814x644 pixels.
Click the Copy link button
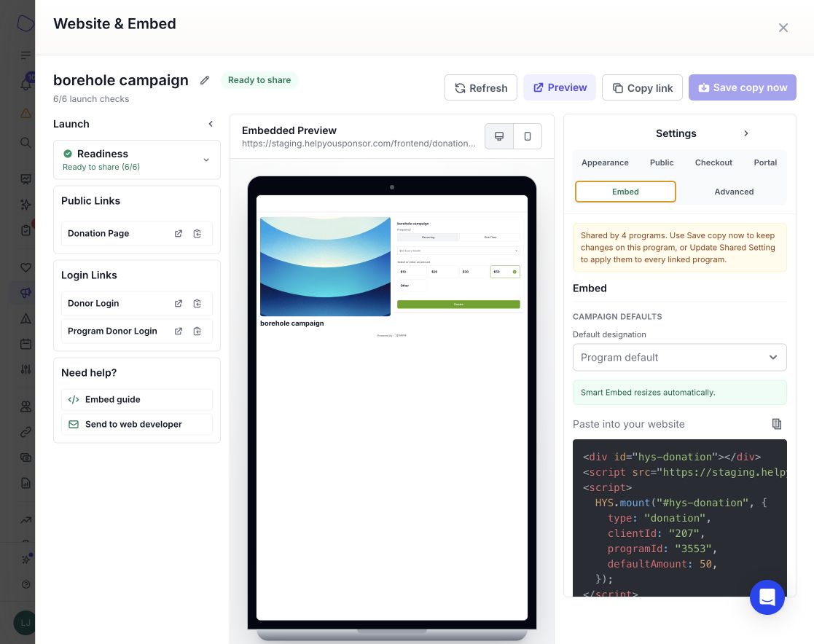pos(642,87)
